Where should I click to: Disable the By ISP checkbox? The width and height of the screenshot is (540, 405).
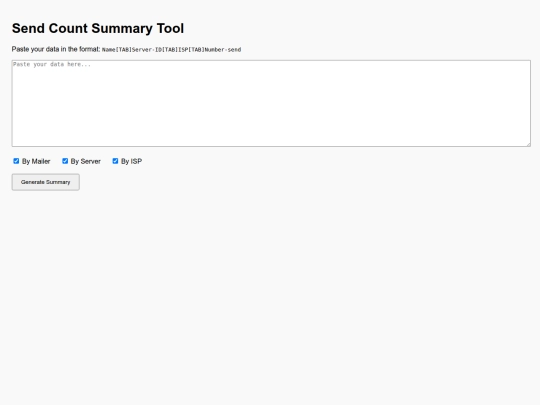tap(115, 161)
